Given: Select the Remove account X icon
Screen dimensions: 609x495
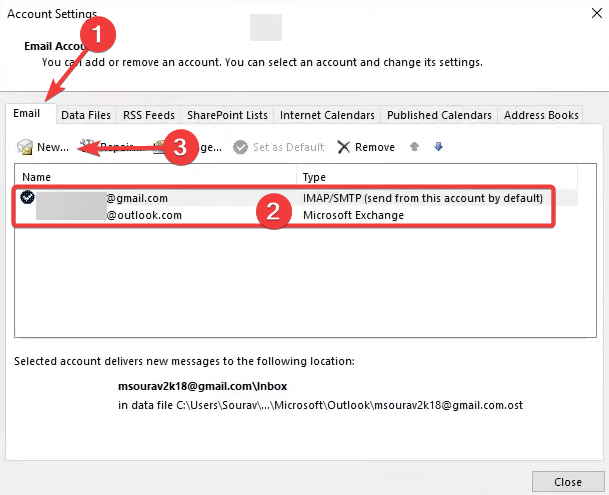Looking at the screenshot, I should tap(343, 147).
